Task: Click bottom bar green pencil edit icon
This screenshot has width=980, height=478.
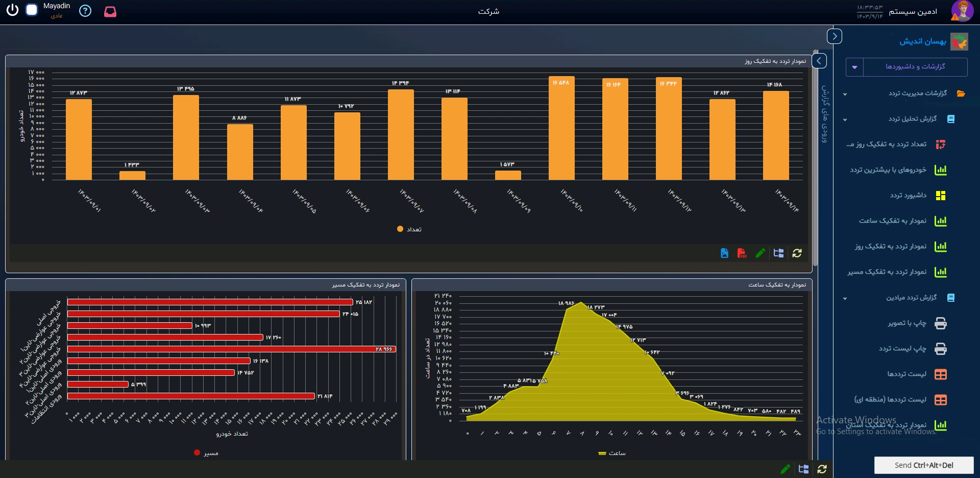Action: 785,469
